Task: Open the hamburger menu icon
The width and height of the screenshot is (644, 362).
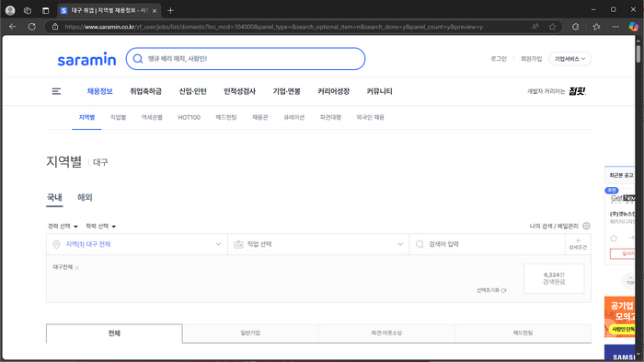Action: click(56, 91)
